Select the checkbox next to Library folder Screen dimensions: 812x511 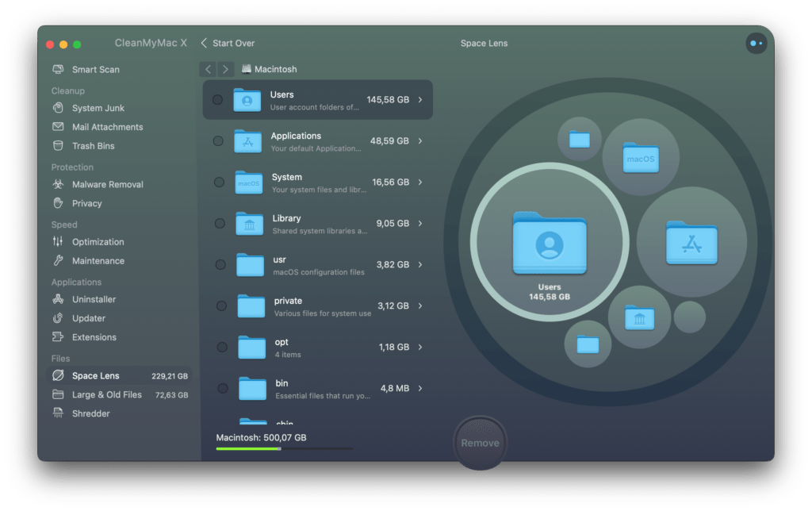click(220, 224)
